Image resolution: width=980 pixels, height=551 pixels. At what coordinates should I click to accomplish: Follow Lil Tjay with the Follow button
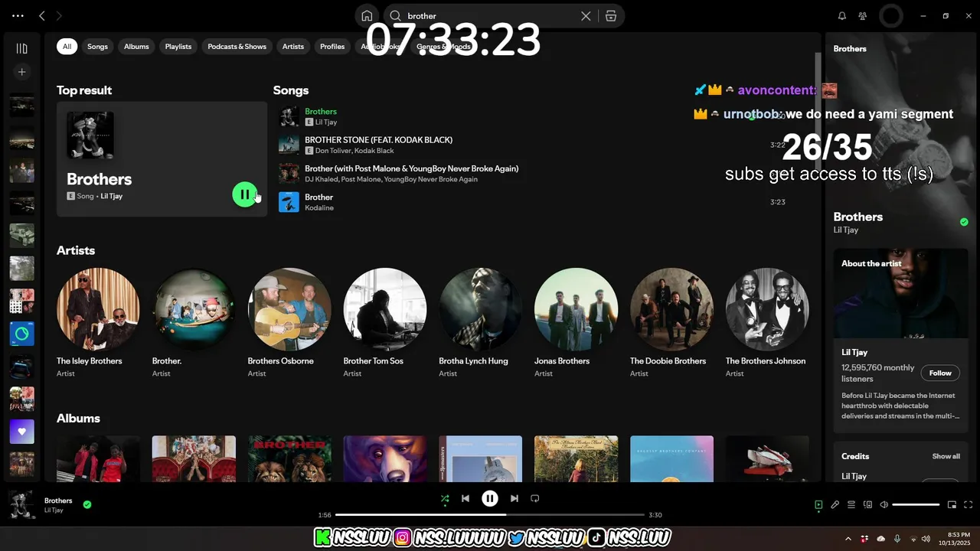coord(940,373)
